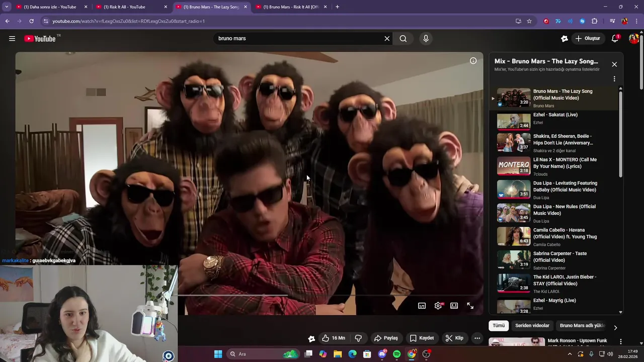
Task: Open options for Mark Ronson - Uptown Funk
Action: click(x=620, y=341)
